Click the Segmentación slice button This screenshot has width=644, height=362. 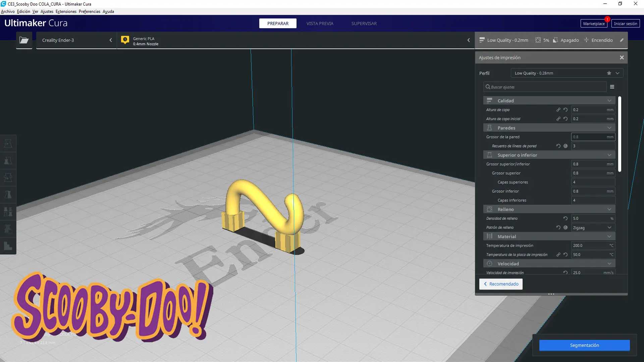coord(585,345)
